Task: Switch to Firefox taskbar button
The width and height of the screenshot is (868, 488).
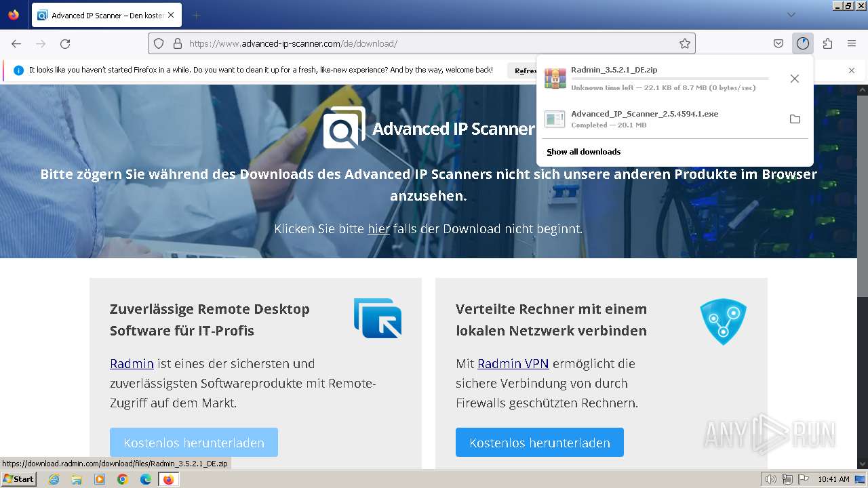Action: (x=168, y=479)
